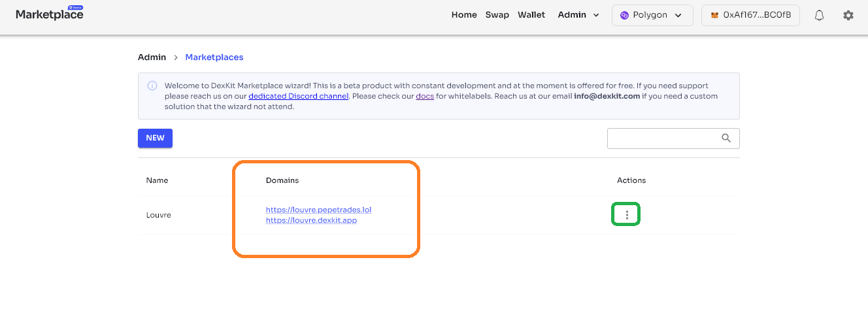Open the Swap page
868x328 pixels.
point(497,15)
